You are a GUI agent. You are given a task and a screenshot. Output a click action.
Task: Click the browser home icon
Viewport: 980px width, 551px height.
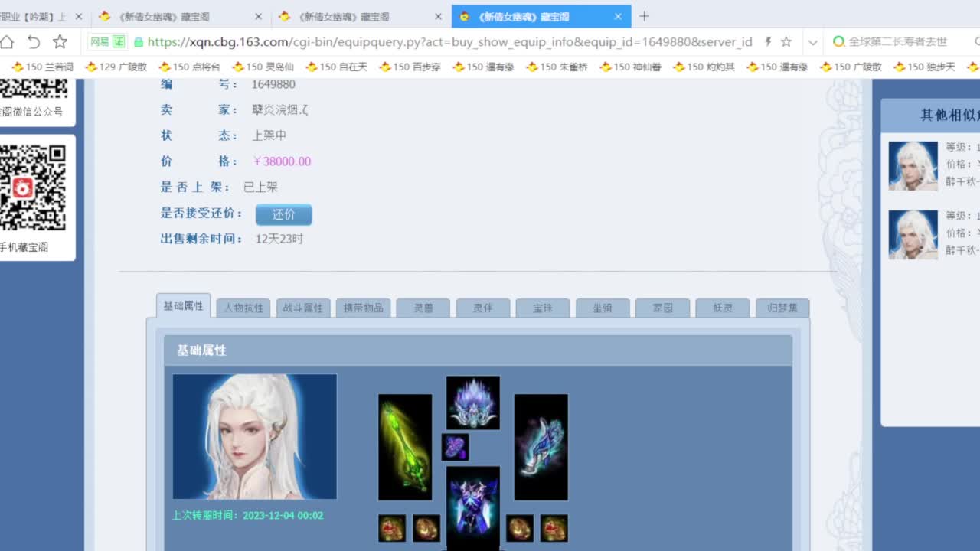(8, 42)
